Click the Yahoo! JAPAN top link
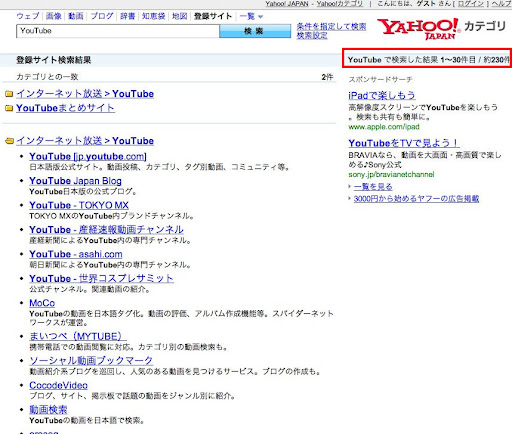 tap(287, 4)
